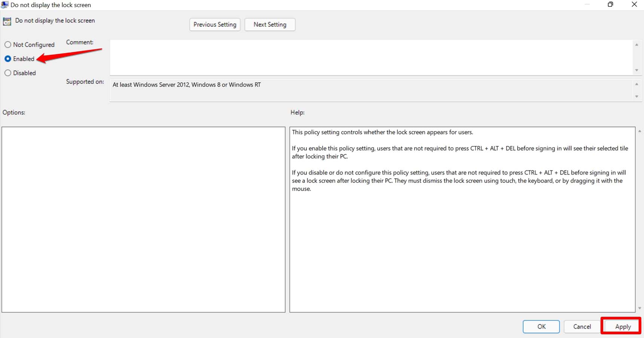Viewport: 644px width, 338px height.
Task: Click the policy setting icon beside the heading
Action: click(x=7, y=21)
